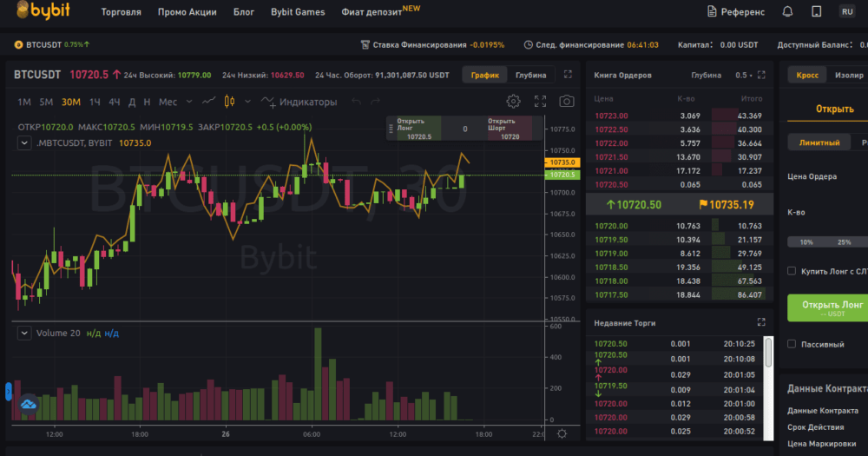Collapse the Volume 20 indicator legend
The image size is (868, 456).
[24, 333]
